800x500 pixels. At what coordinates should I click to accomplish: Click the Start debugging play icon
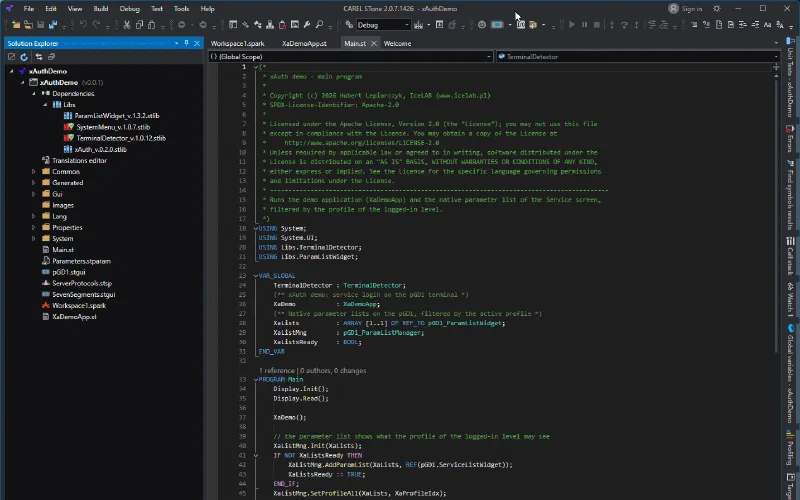[x=572, y=24]
